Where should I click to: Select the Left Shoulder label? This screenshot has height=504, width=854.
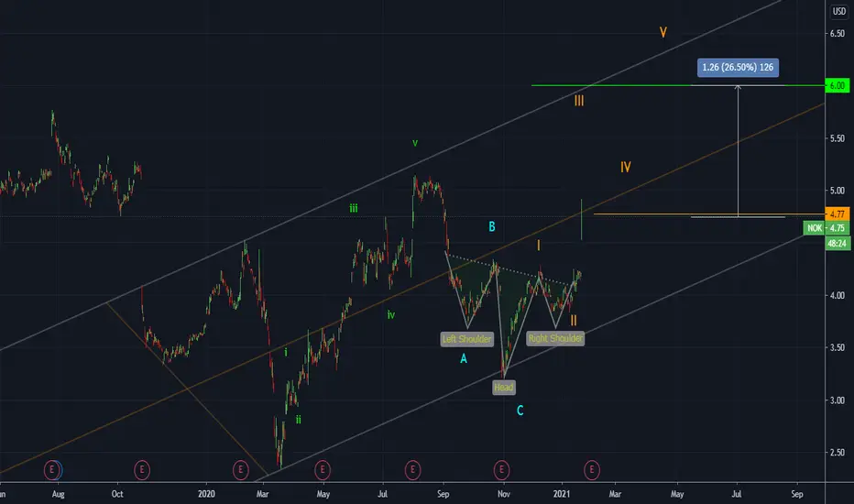466,339
